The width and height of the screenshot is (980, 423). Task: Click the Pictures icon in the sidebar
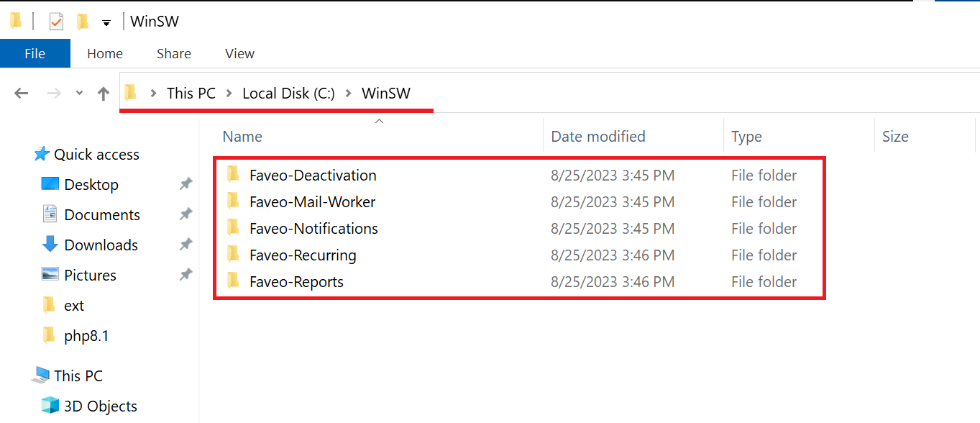[50, 274]
